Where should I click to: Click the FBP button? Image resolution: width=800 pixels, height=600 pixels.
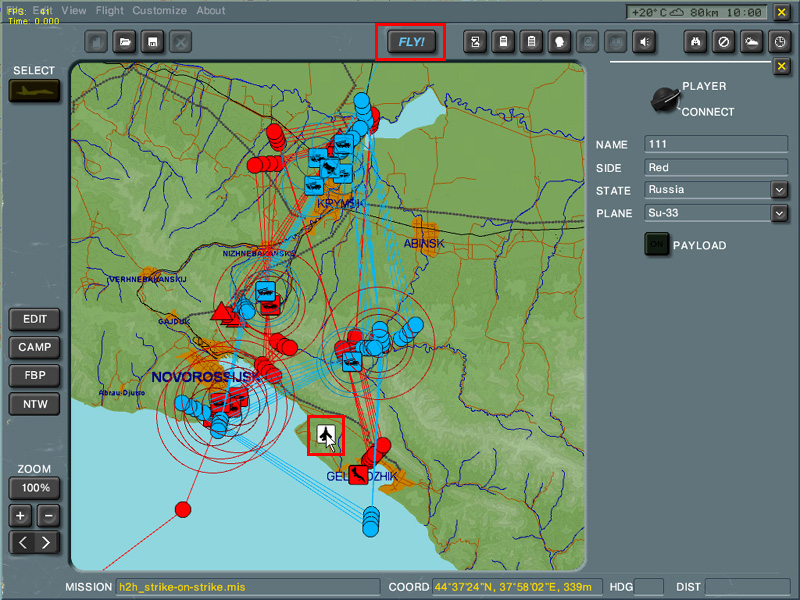(x=35, y=376)
